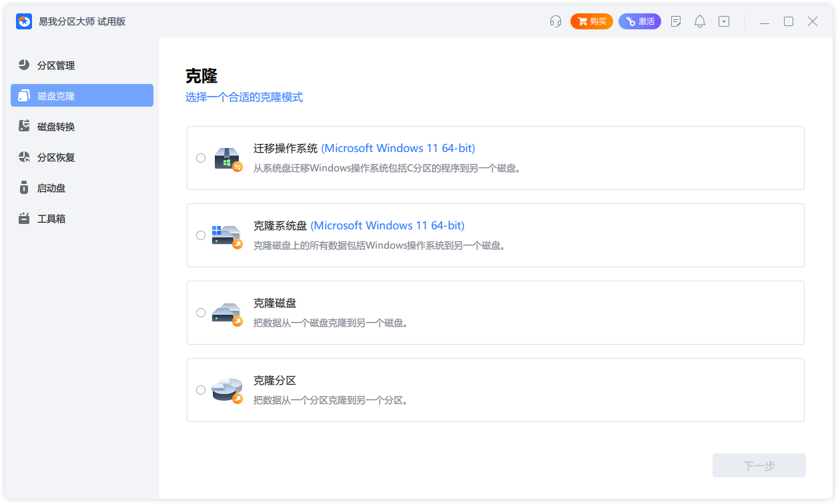Click description 把数据从一个分区克隆到另一个分区
This screenshot has height=504, width=838.
coord(330,400)
